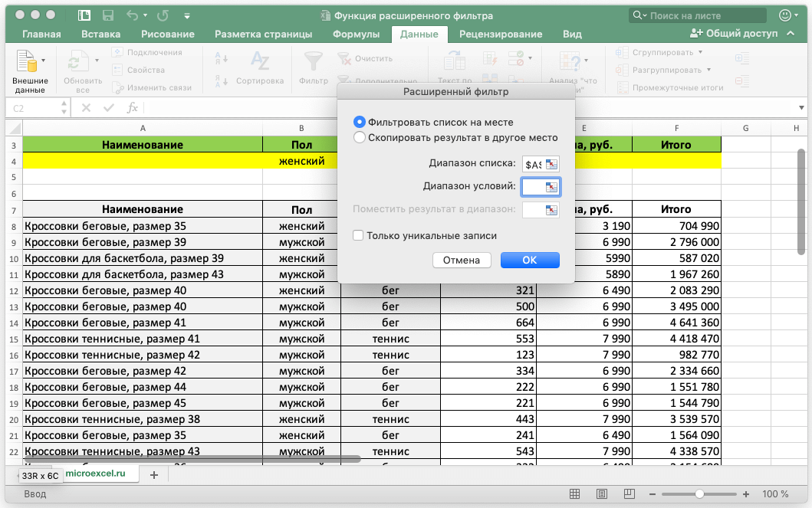
Task: Click the Show detail plus icon in ribbon
Action: pos(742,58)
